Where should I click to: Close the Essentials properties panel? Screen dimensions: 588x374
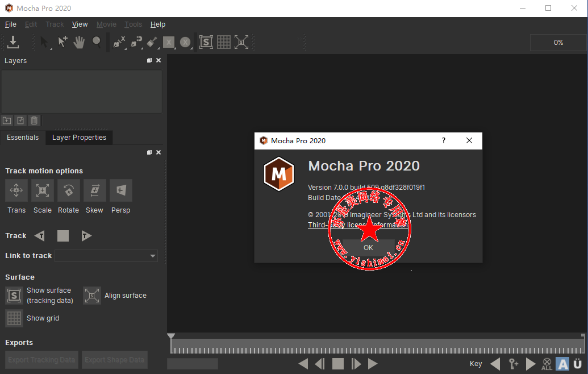tap(159, 152)
